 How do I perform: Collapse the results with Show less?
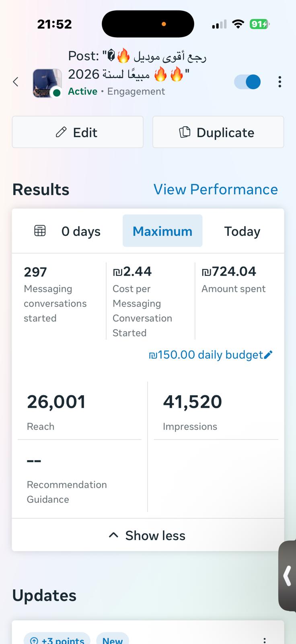[x=148, y=535]
